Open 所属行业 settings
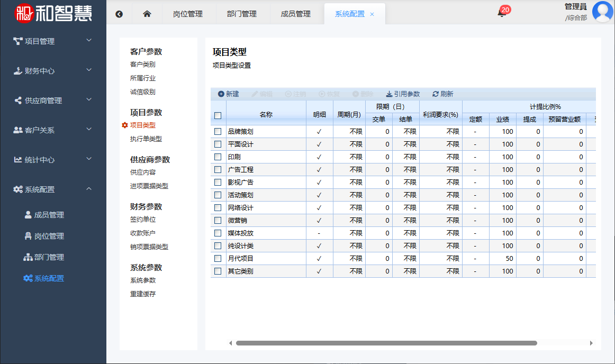This screenshot has height=364, width=615. click(x=143, y=78)
